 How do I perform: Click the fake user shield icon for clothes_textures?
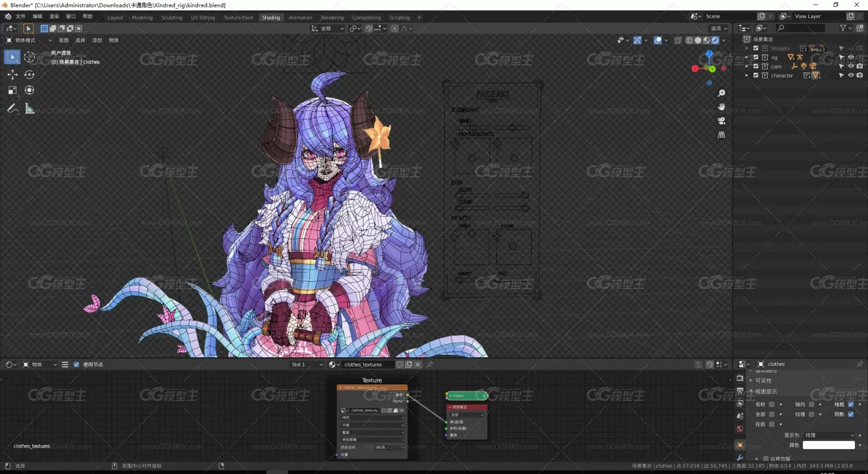400,364
